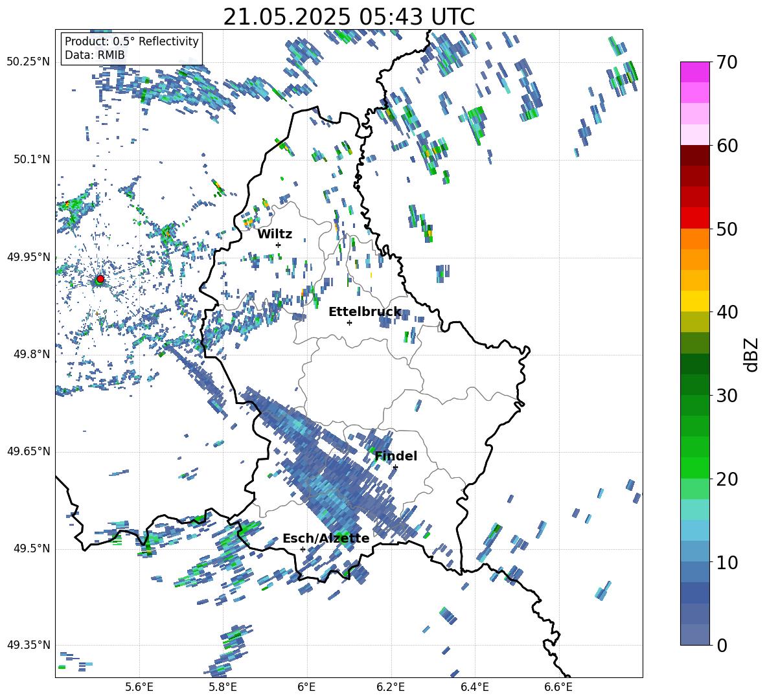The height and width of the screenshot is (700, 767).
Task: Click the 6°E longitude label
Action: click(x=306, y=687)
